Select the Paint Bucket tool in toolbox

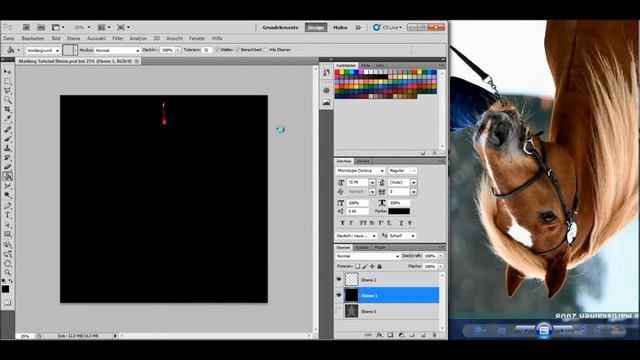pos(7,177)
